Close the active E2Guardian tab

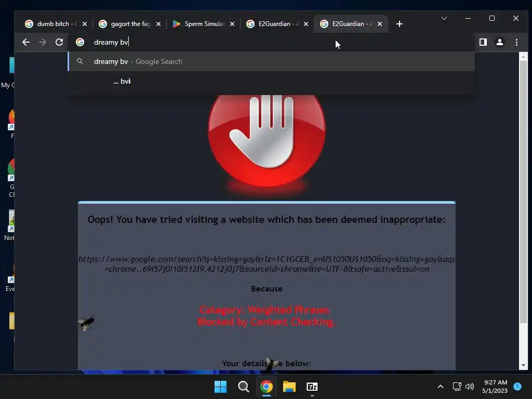[x=380, y=24]
